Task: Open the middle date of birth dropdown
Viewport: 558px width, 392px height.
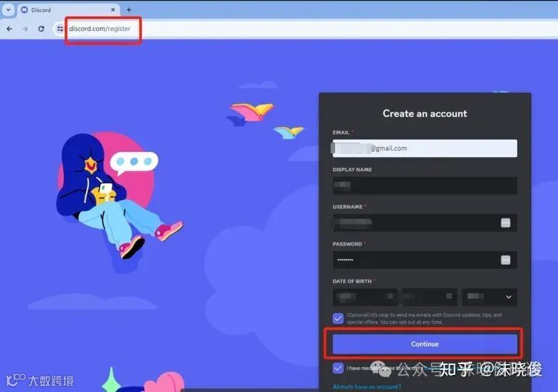Action: tap(430, 297)
